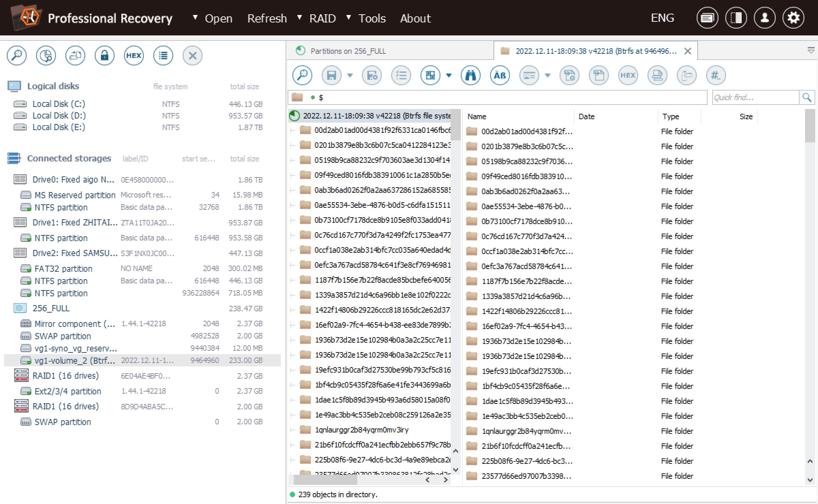
Task: Sort by Name column header
Action: [x=519, y=116]
